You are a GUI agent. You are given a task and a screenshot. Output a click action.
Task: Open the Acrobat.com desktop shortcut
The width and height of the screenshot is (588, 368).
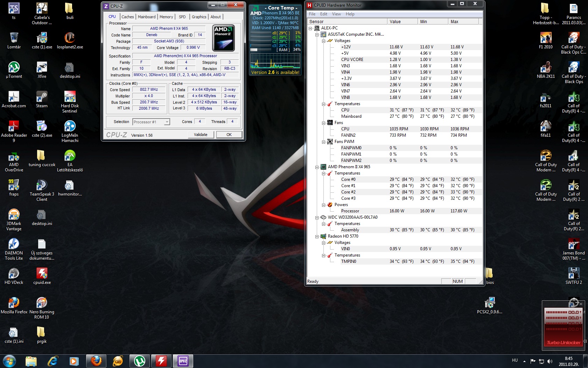pyautogui.click(x=14, y=100)
